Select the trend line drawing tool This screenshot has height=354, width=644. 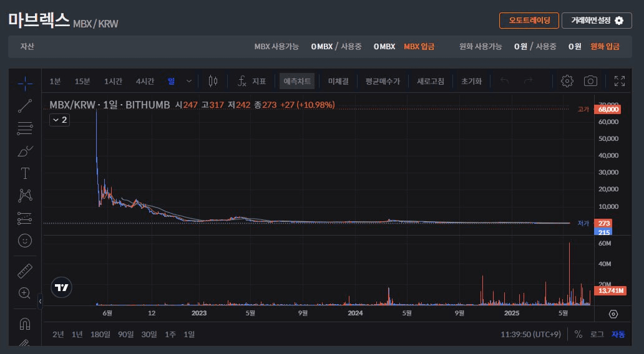coord(25,105)
